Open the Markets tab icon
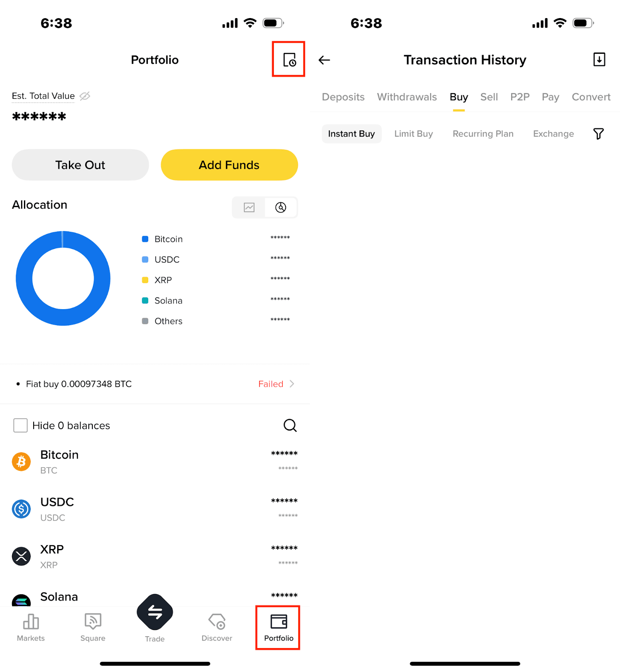Viewport: 620px width, 672px height. (x=31, y=622)
